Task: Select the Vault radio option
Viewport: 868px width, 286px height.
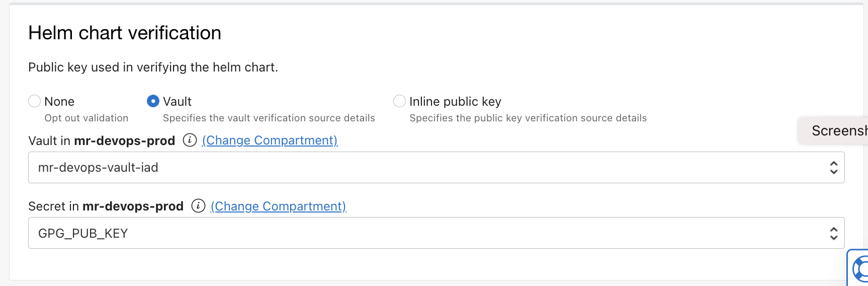Action: (153, 101)
